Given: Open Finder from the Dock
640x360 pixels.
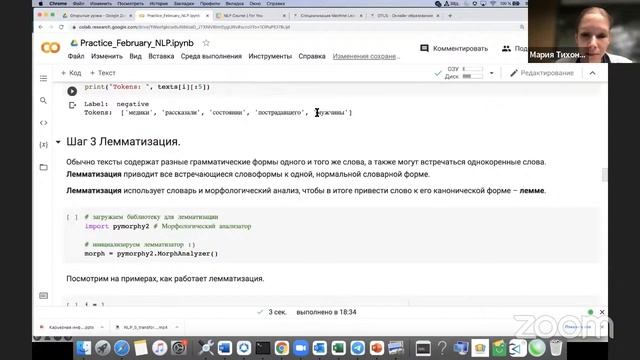Looking at the screenshot, I should pyautogui.click(x=84, y=348).
